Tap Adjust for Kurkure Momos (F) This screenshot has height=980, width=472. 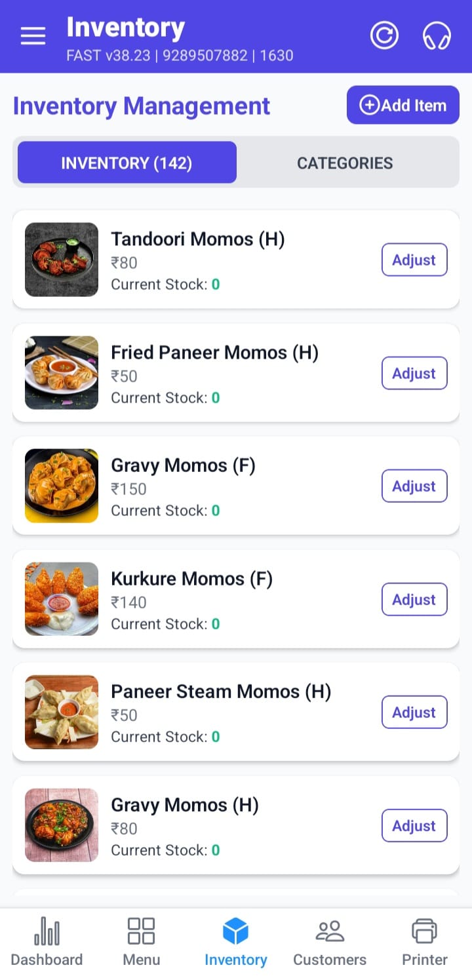pos(414,599)
